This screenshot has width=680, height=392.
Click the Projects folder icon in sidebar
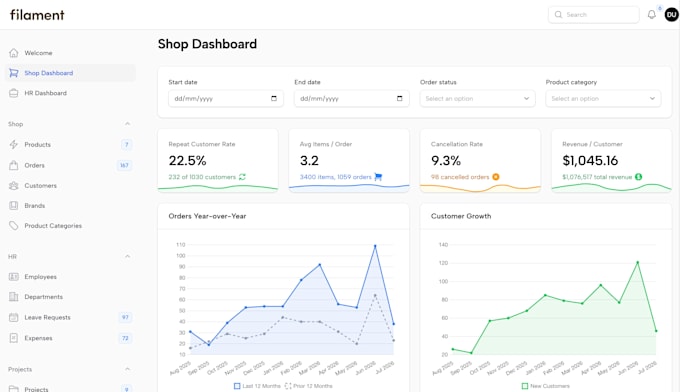13,389
